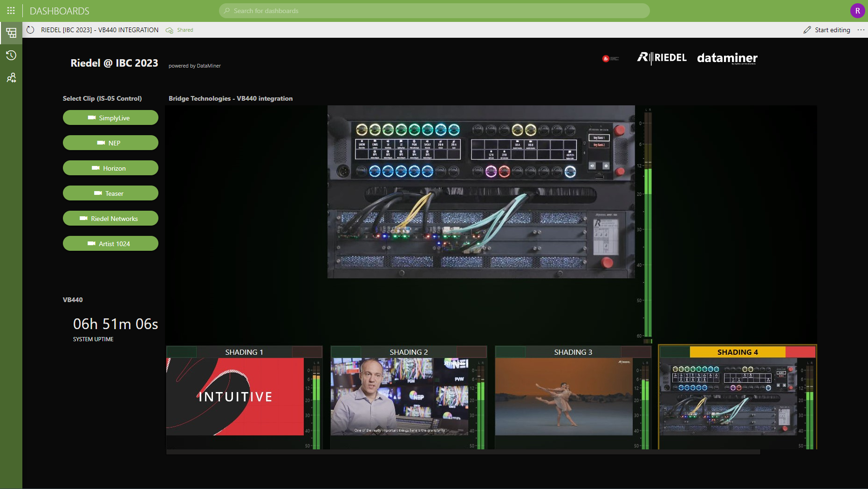The height and width of the screenshot is (489, 868).
Task: Select the Horizon clip
Action: [110, 168]
